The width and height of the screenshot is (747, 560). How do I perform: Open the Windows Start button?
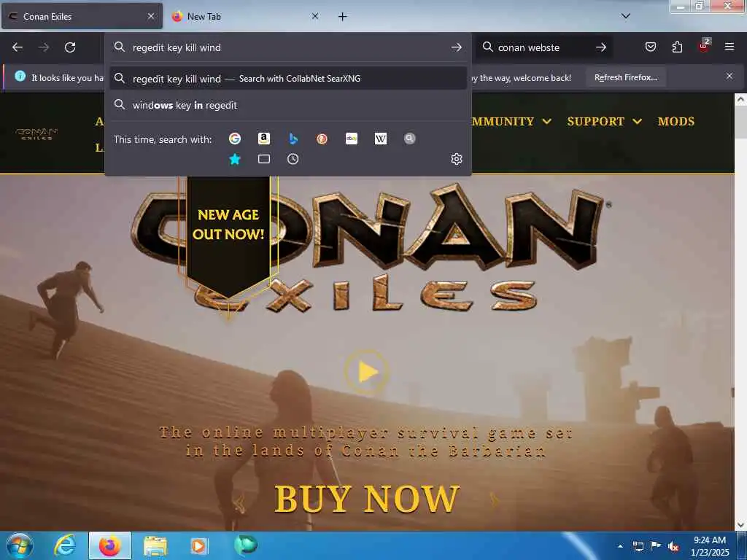pyautogui.click(x=19, y=546)
